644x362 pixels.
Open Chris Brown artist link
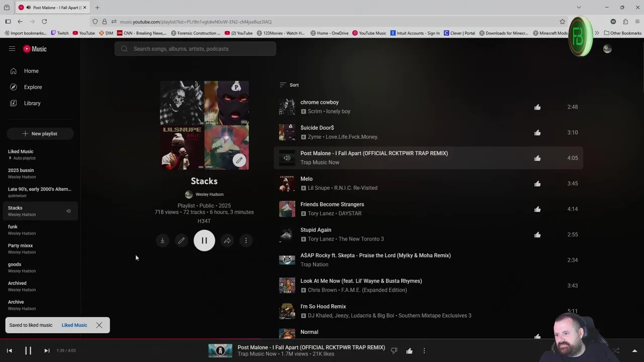pyautogui.click(x=324, y=290)
